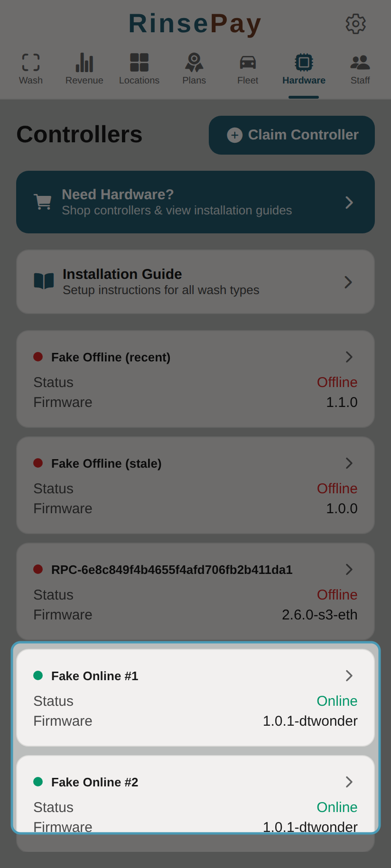This screenshot has height=868, width=391.
Task: Open the Need Hardware banner chevron
Action: pos(349,203)
